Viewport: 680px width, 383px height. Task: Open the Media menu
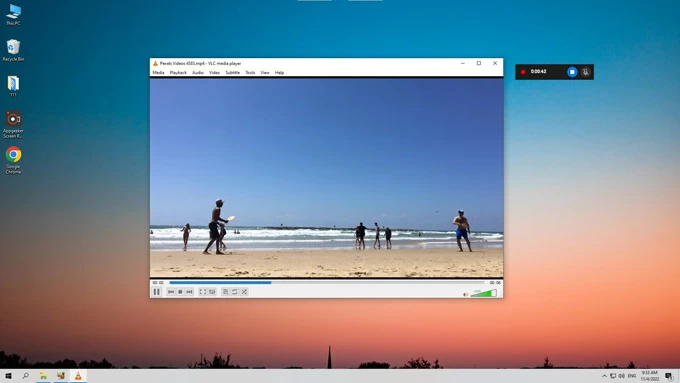pyautogui.click(x=158, y=72)
